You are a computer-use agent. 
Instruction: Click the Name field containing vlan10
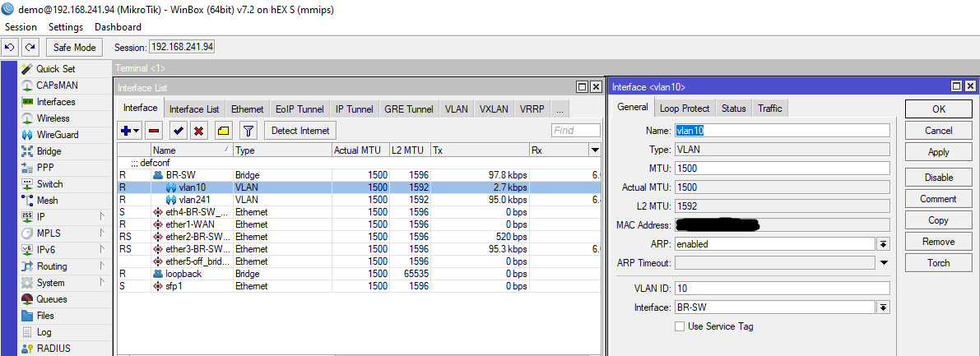pyautogui.click(x=782, y=131)
